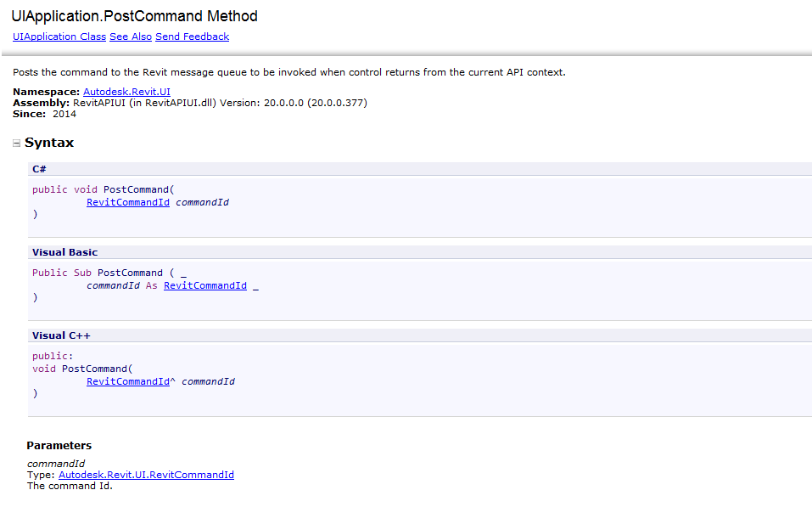Click 'public void PostCommand(' C# line

[x=103, y=189]
